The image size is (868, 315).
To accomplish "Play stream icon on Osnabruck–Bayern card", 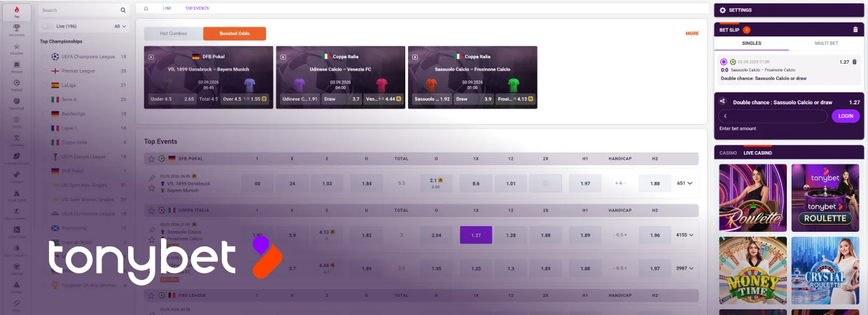I will (151, 56).
